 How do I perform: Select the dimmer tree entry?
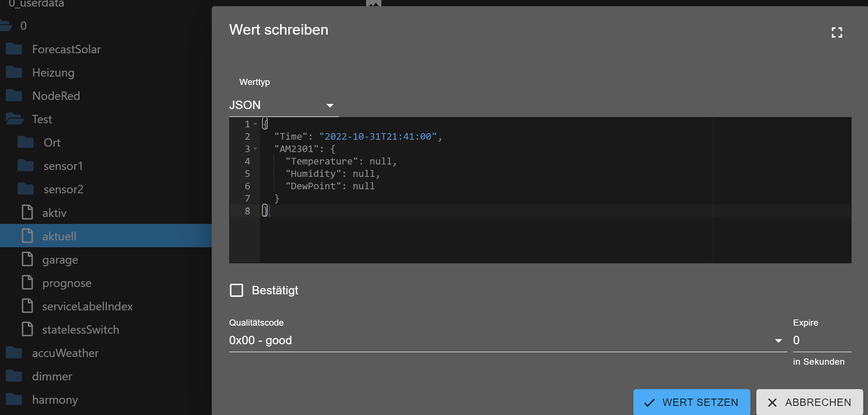point(52,376)
